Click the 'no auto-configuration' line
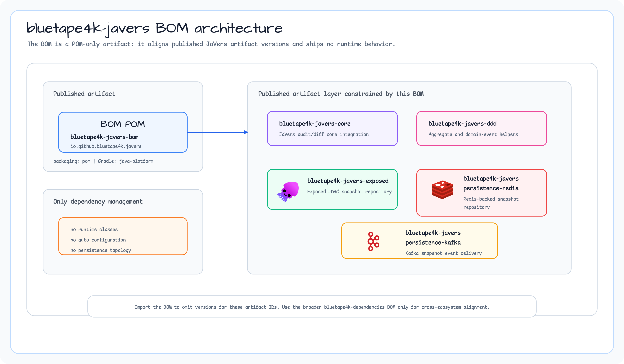Image resolution: width=624 pixels, height=364 pixels. click(98, 240)
